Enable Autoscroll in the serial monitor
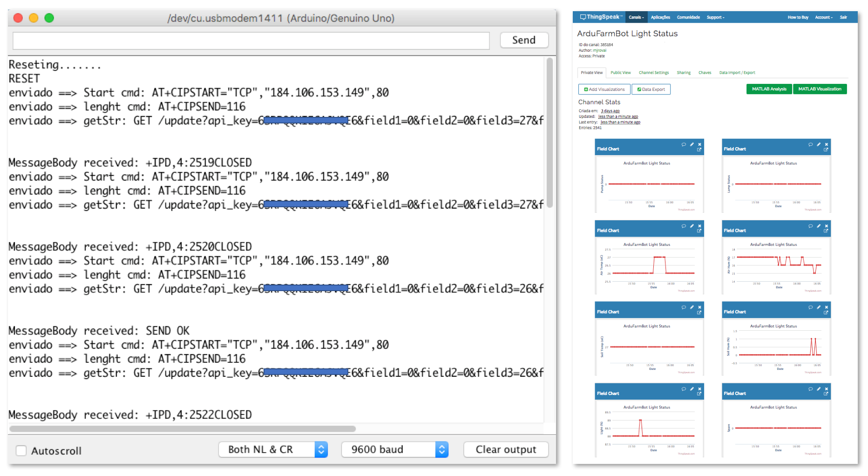Viewport: 868px width, 476px height. click(21, 450)
